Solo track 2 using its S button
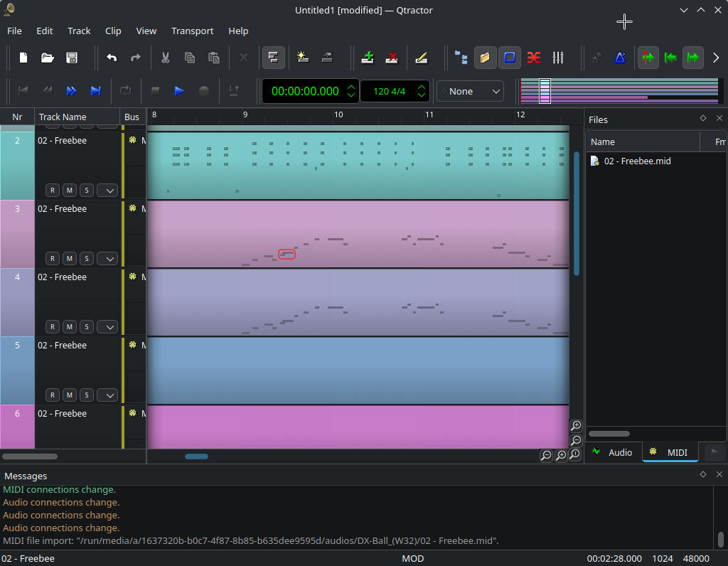The width and height of the screenshot is (728, 566). click(x=87, y=190)
